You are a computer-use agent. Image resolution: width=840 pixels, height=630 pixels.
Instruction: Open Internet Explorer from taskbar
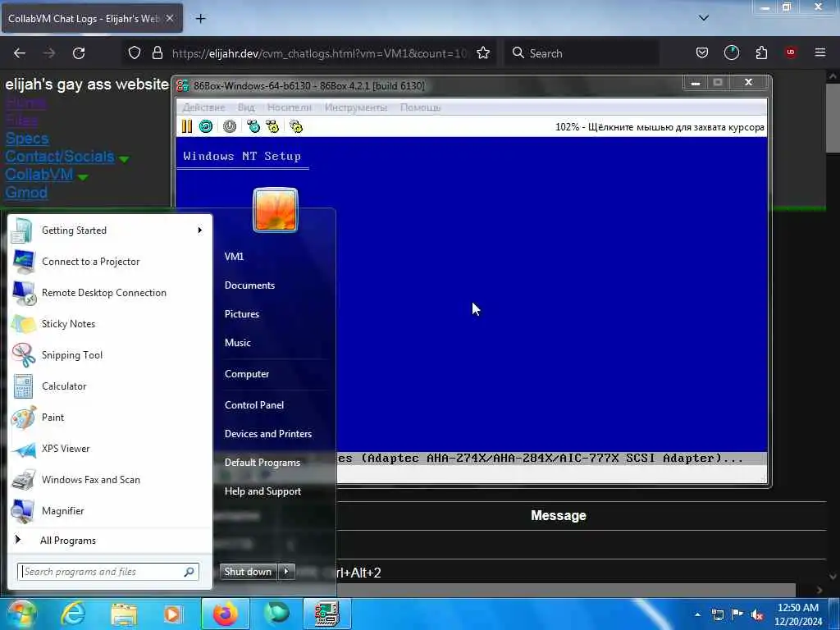pos(73,614)
